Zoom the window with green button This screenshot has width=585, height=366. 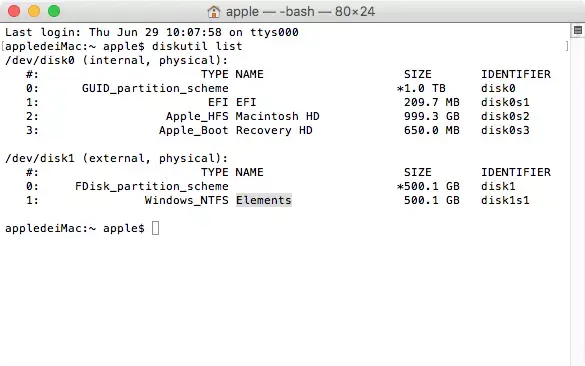pyautogui.click(x=54, y=11)
